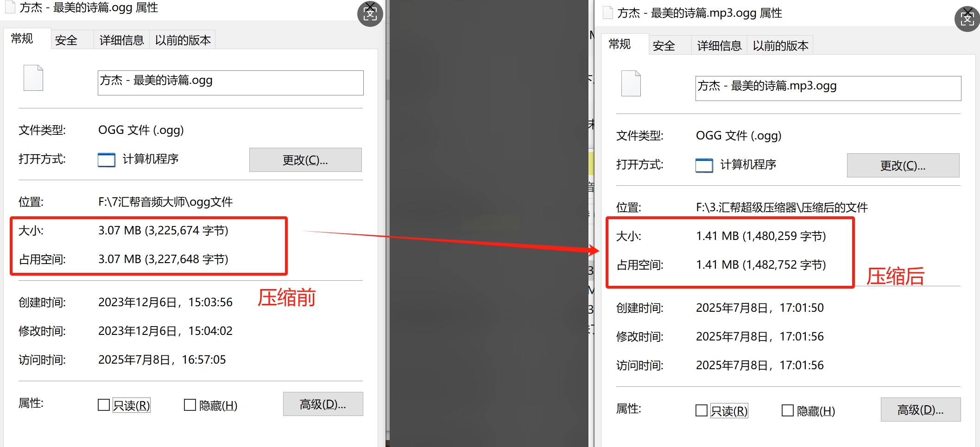Image resolution: width=980 pixels, height=447 pixels.
Task: Click the right image translate overlay icon
Action: pos(967,19)
